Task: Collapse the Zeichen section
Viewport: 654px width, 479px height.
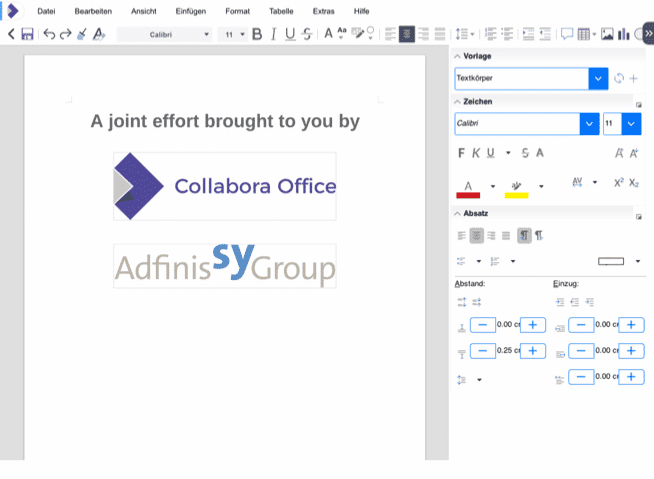Action: tap(458, 102)
